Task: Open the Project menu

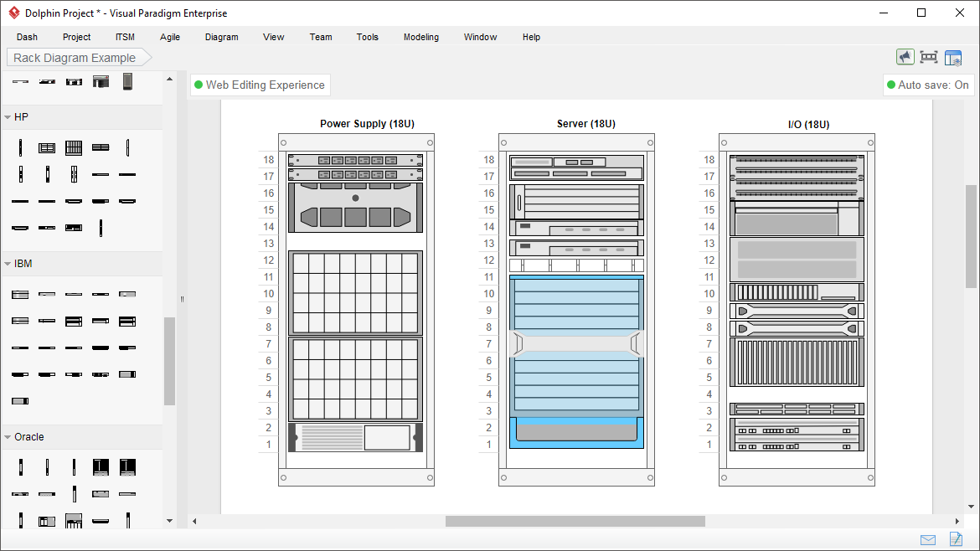Action: [76, 37]
